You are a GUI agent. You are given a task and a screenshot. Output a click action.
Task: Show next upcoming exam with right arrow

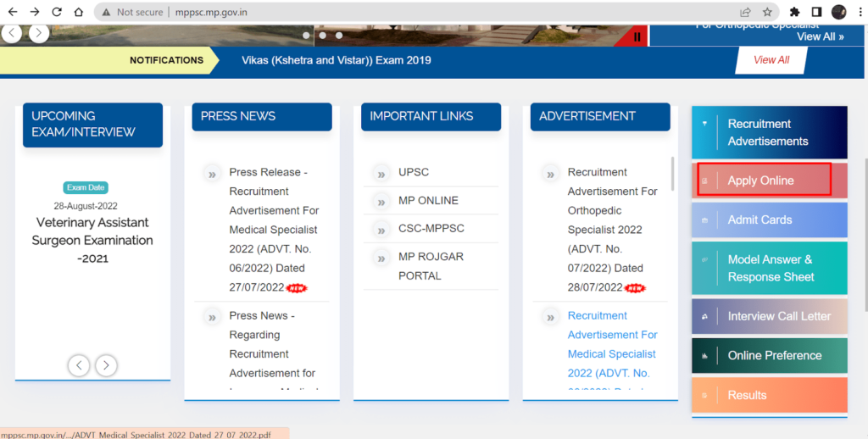[x=106, y=365]
